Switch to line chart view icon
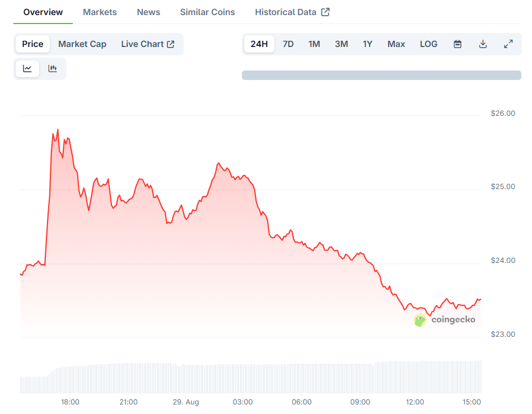Screen dimensions: 532x414 click(27, 69)
